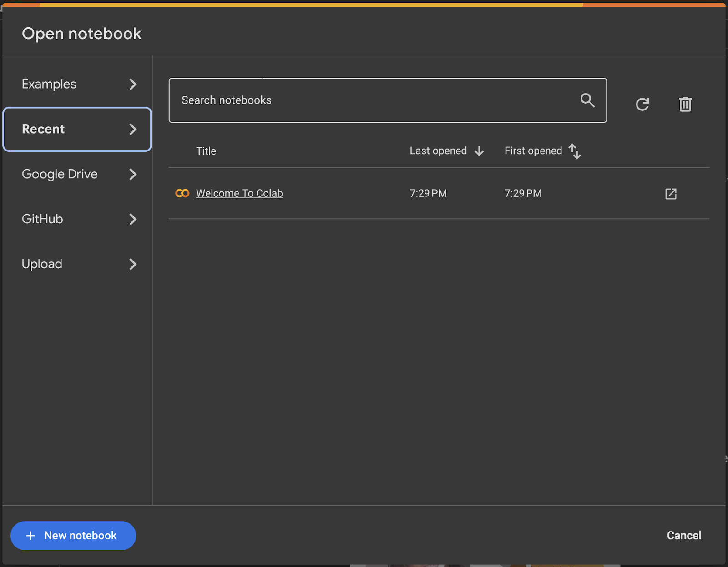The height and width of the screenshot is (567, 728).
Task: Select the Recent tab
Action: pos(77,129)
